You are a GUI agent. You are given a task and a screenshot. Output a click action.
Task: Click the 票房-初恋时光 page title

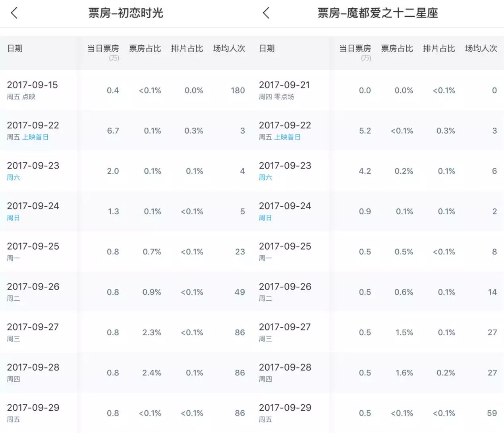pos(126,13)
